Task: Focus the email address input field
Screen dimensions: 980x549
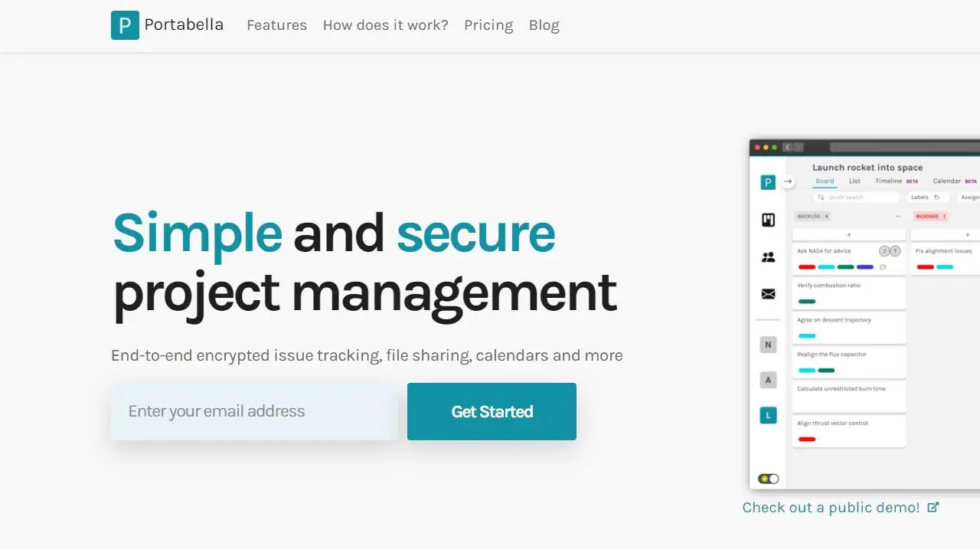Action: (254, 412)
